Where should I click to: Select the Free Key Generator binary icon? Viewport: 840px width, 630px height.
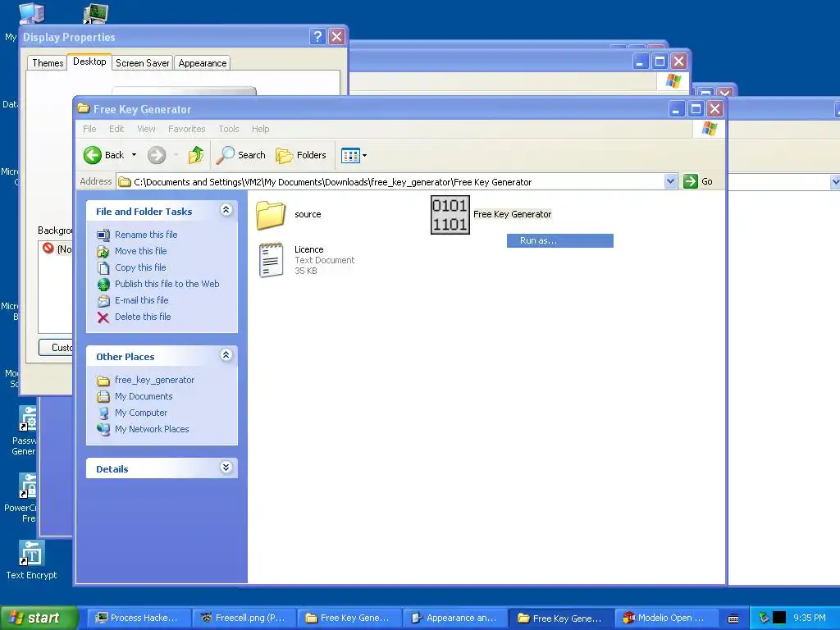pos(450,215)
